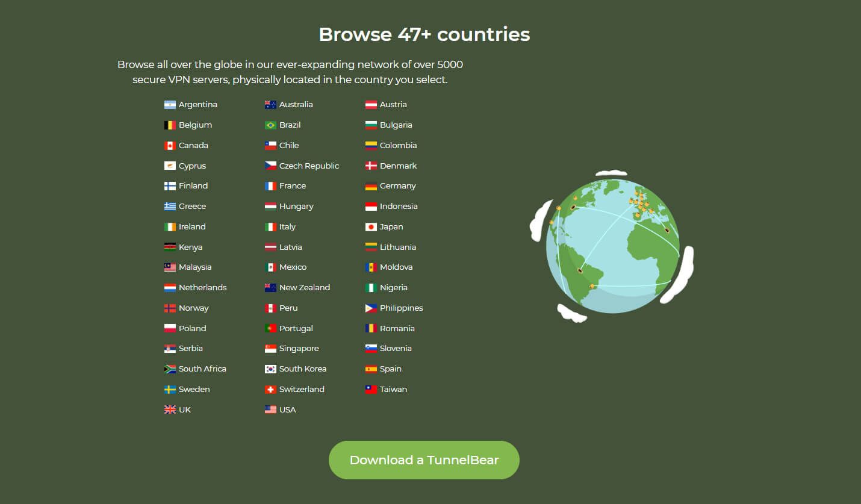Click the Denmark flag icon

click(x=371, y=166)
